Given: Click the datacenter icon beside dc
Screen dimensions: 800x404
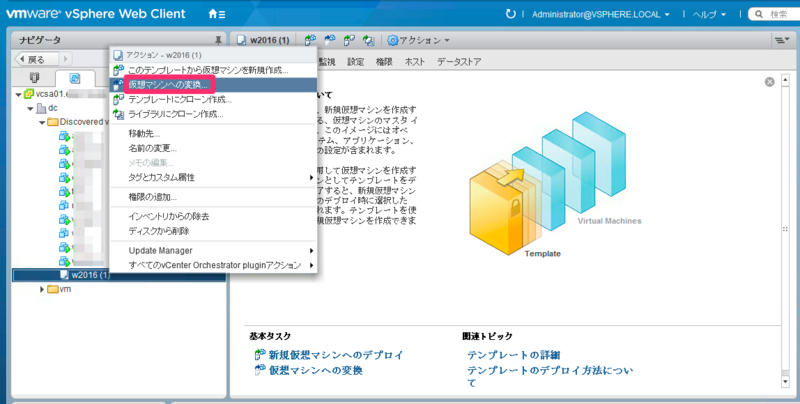Looking at the screenshot, I should [x=41, y=108].
